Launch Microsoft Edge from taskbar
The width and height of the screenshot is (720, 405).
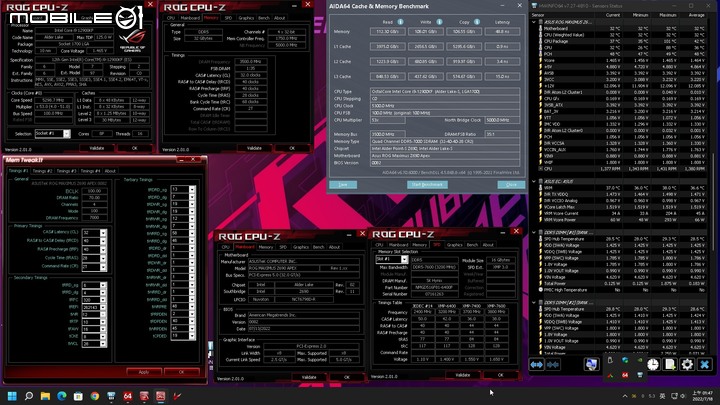62,396
